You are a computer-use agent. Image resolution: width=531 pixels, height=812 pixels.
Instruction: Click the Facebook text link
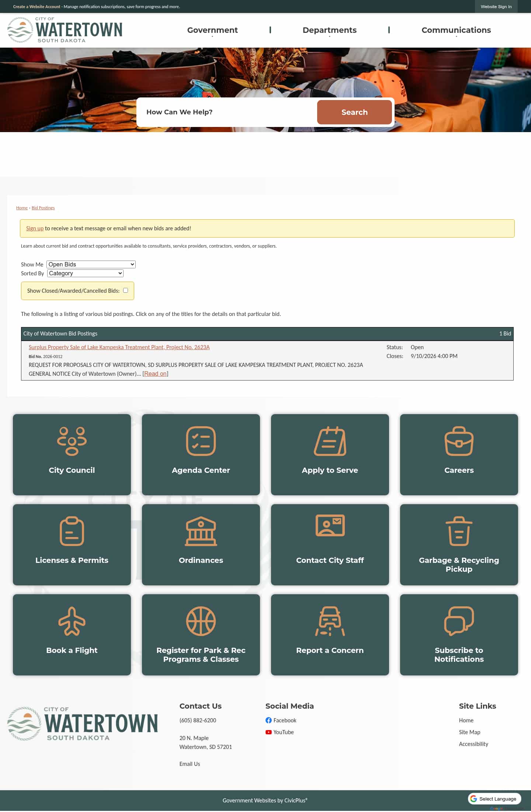pyautogui.click(x=285, y=720)
